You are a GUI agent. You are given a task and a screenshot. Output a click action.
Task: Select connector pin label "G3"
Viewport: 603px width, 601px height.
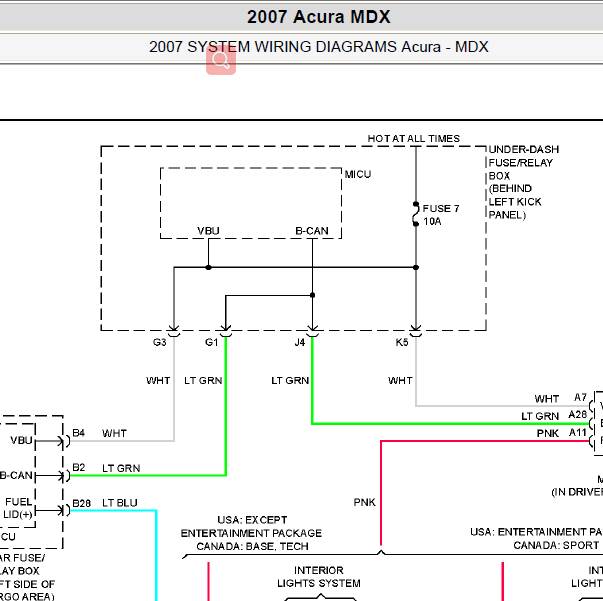pyautogui.click(x=160, y=342)
